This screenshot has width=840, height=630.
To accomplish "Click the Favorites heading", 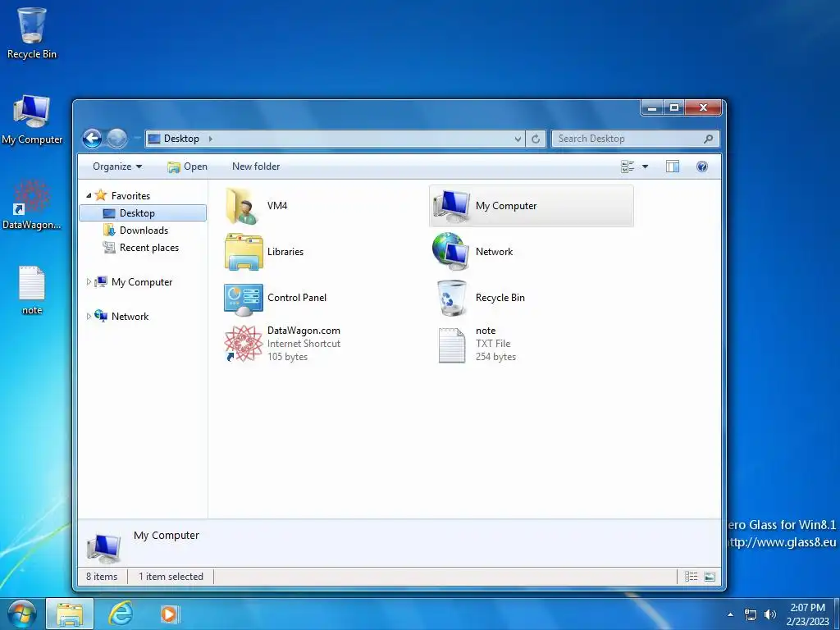I will (x=130, y=196).
